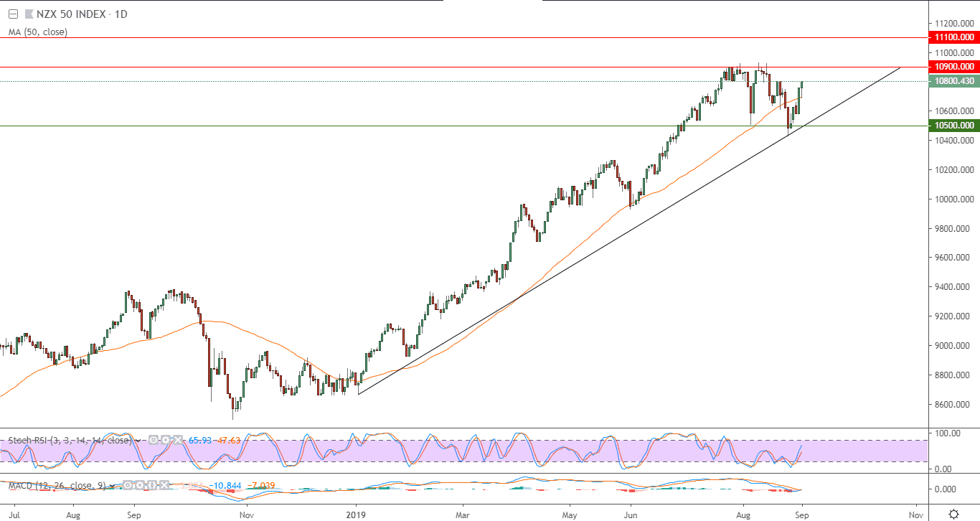980x521 pixels.
Task: Click the Stoch RSI value 47.63
Action: 228,440
